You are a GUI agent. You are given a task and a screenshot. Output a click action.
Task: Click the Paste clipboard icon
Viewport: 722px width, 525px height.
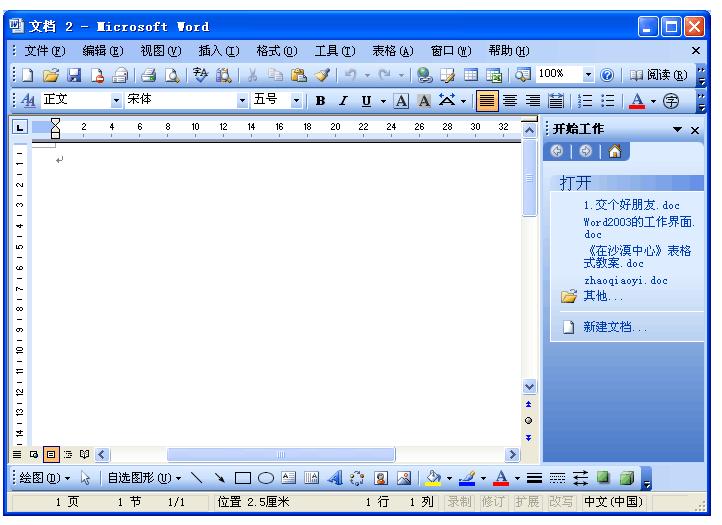click(299, 75)
